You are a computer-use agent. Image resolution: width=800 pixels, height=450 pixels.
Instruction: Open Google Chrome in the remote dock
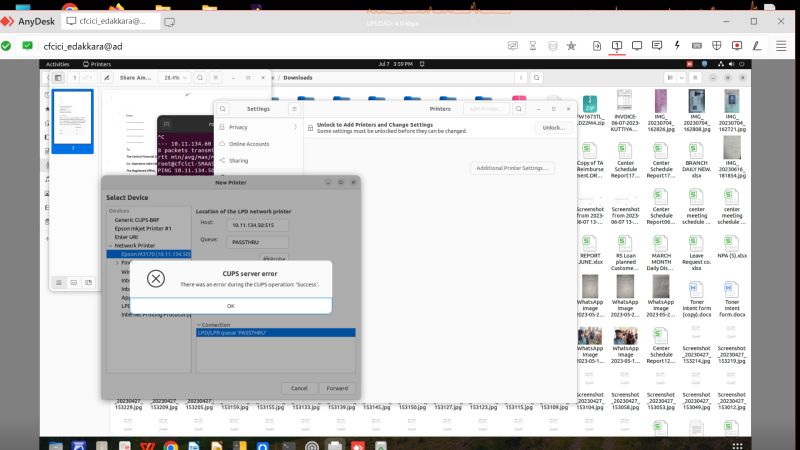[x=171, y=446]
